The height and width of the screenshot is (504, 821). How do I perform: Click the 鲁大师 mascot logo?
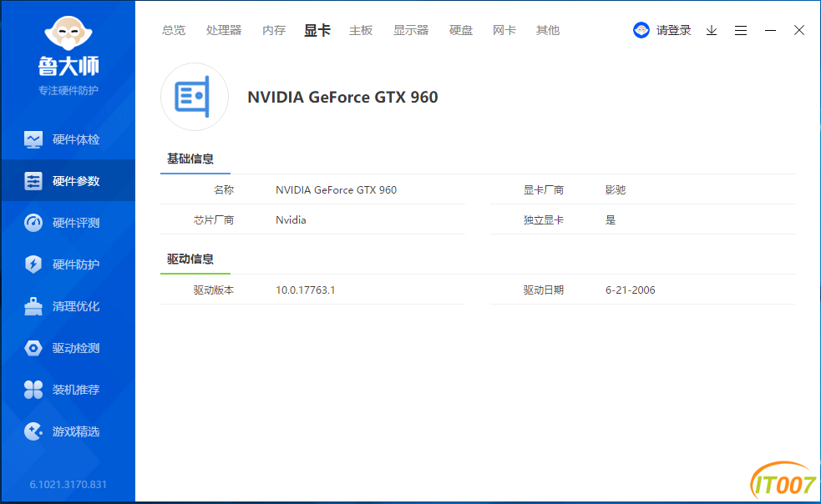68,33
